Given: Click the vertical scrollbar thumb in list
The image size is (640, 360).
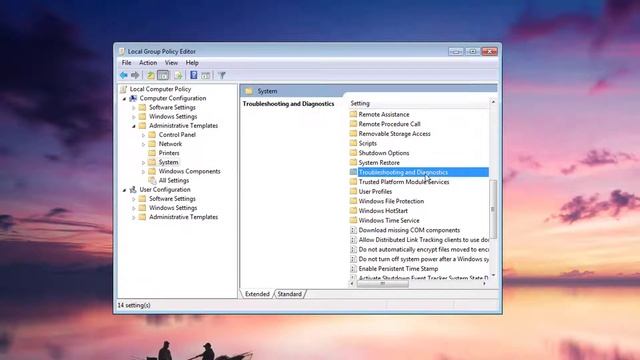Looking at the screenshot, I should (493, 209).
